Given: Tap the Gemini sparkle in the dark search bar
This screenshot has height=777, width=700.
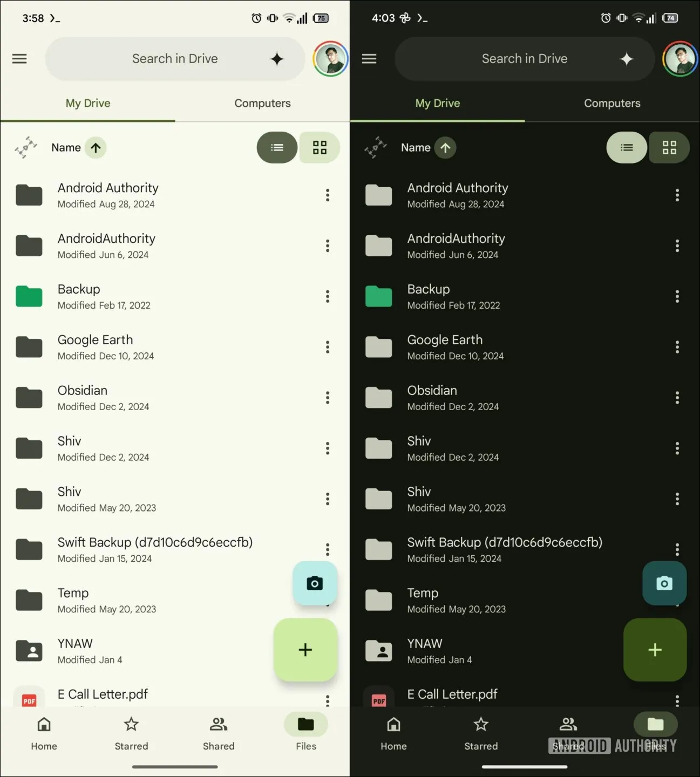Looking at the screenshot, I should click(627, 59).
